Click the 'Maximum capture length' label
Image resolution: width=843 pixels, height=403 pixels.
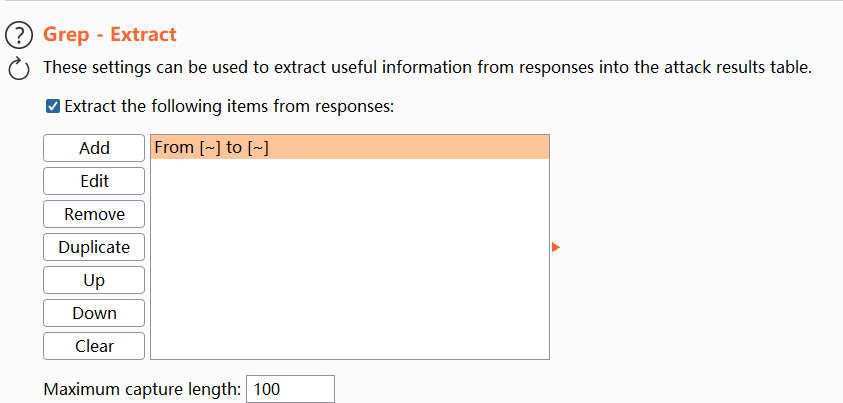point(142,389)
